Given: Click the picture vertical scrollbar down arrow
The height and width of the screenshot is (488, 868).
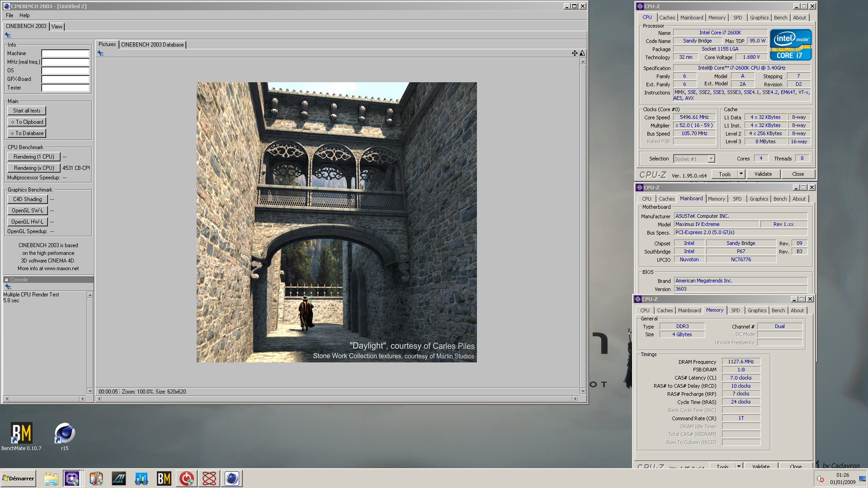Looking at the screenshot, I should point(583,391).
